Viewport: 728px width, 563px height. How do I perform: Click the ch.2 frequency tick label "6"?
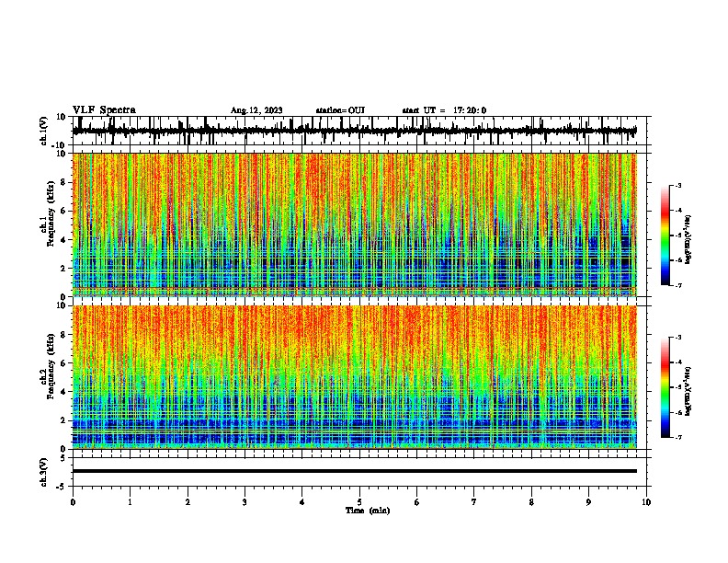point(63,363)
